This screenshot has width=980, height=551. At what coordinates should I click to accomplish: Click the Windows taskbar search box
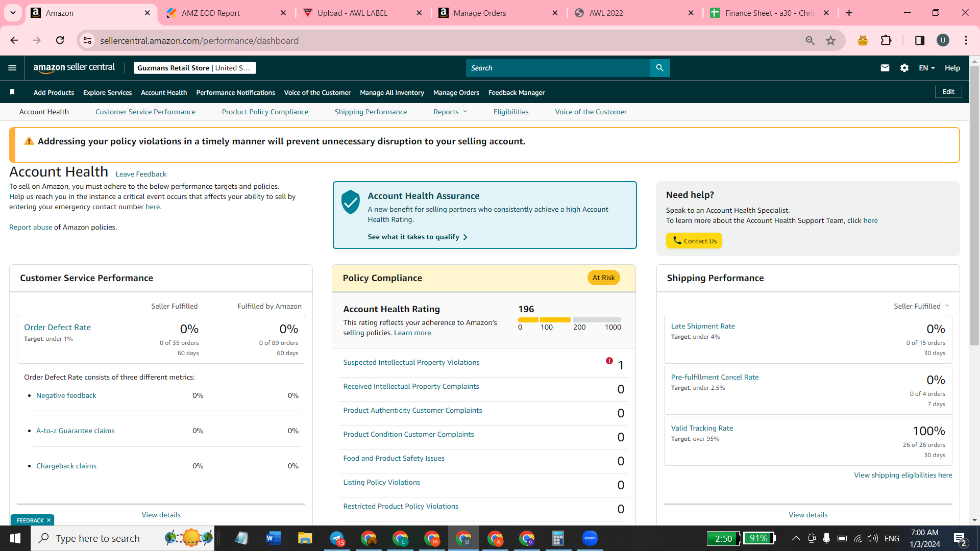[122, 538]
